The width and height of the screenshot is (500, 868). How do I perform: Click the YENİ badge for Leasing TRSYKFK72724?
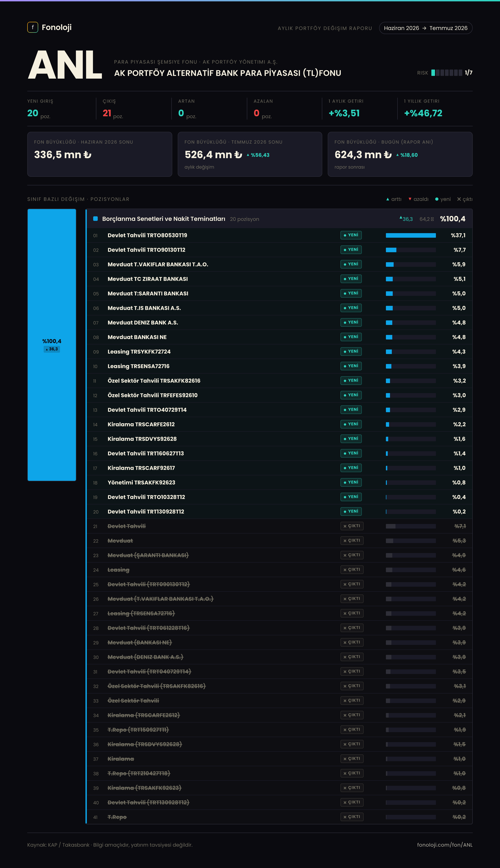coord(351,351)
